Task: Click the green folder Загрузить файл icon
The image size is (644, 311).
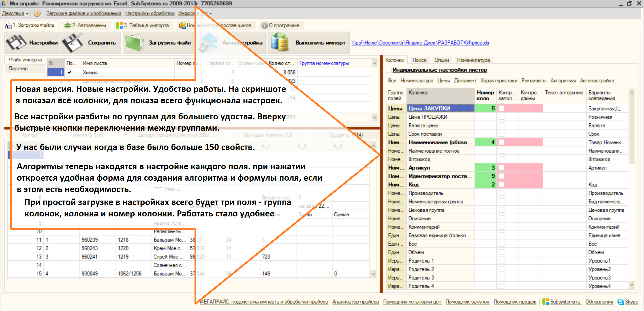Action: [x=135, y=42]
